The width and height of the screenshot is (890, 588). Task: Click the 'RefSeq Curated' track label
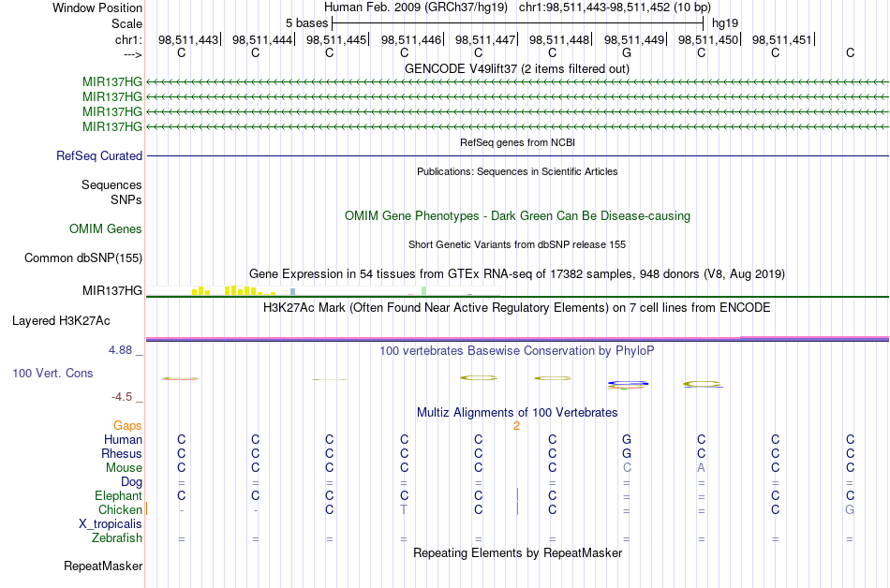pos(98,156)
